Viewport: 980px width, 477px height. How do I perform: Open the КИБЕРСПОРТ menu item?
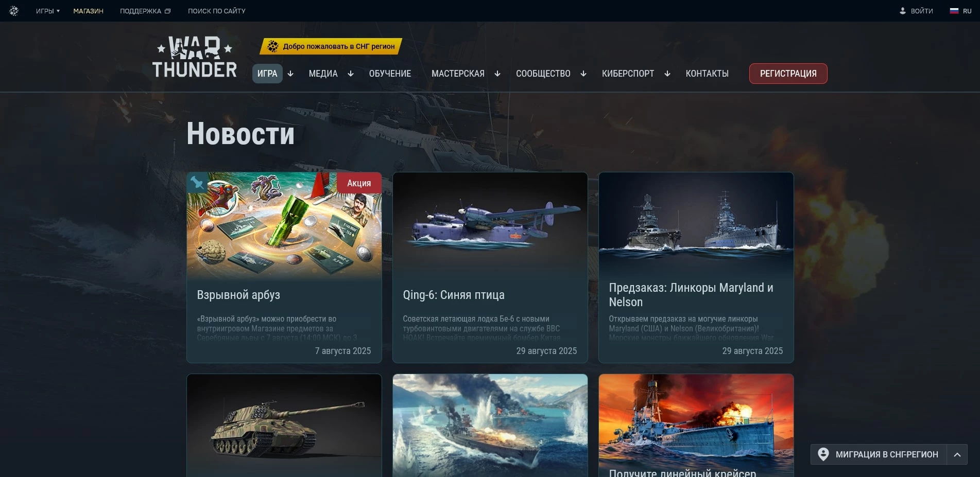(x=628, y=74)
